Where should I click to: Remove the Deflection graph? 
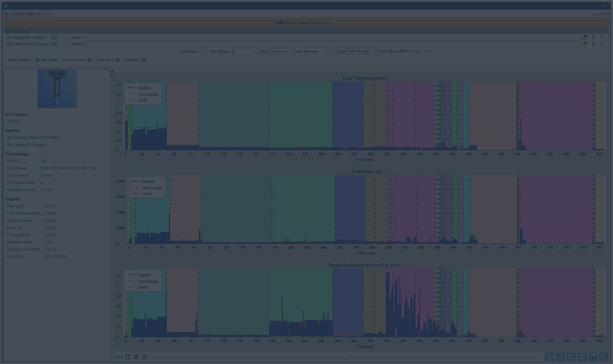tap(144, 60)
